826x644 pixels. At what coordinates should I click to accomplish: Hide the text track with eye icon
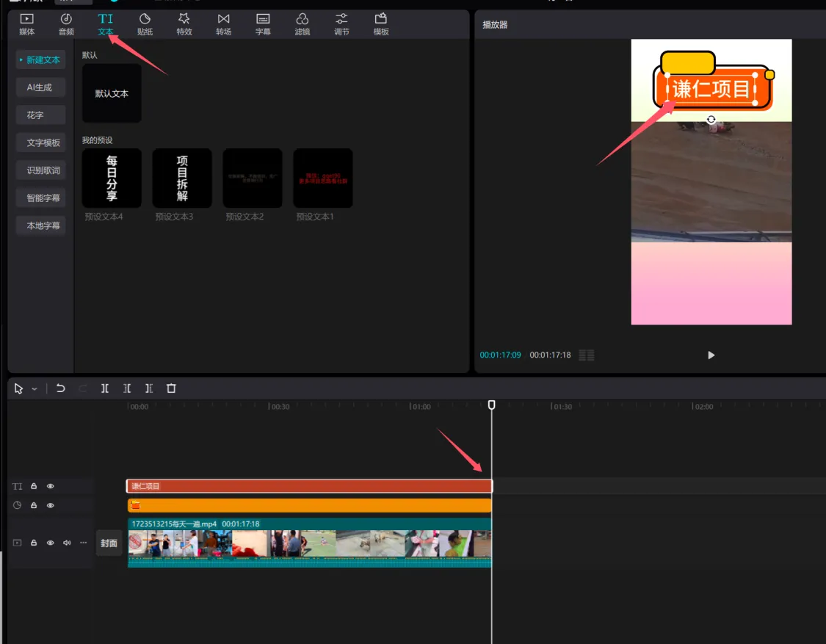51,486
